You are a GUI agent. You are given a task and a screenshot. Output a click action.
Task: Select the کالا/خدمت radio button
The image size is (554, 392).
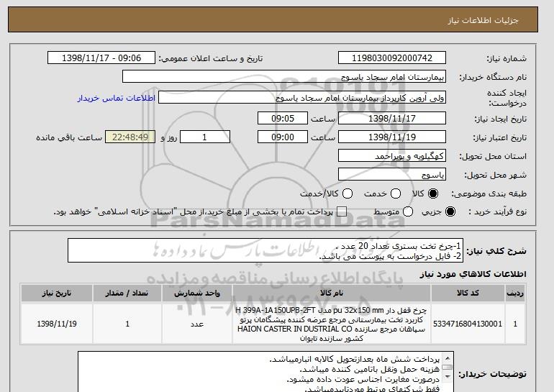coord(348,193)
